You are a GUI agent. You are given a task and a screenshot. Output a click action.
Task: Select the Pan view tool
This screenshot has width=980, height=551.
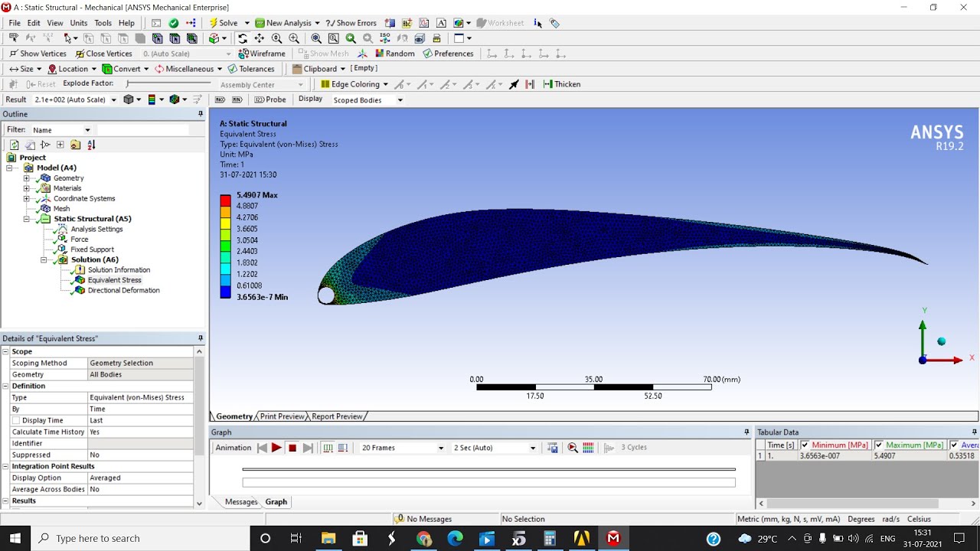click(260, 38)
